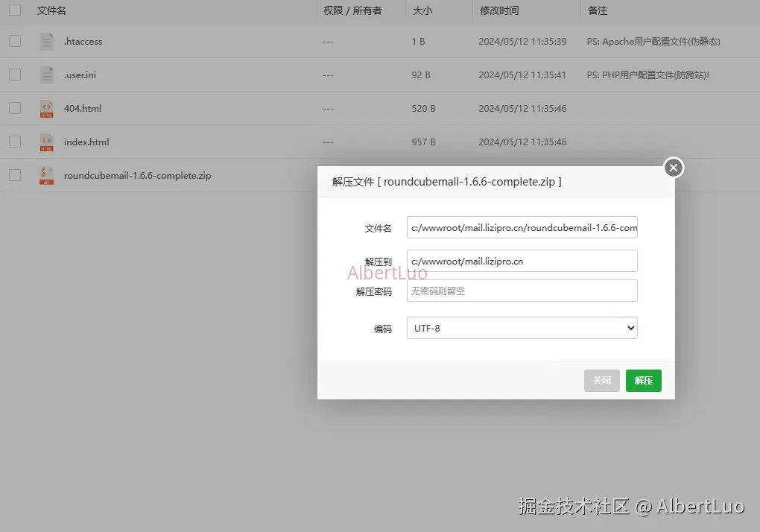Click the index.html row modification time
The width and height of the screenshot is (760, 532).
click(522, 142)
